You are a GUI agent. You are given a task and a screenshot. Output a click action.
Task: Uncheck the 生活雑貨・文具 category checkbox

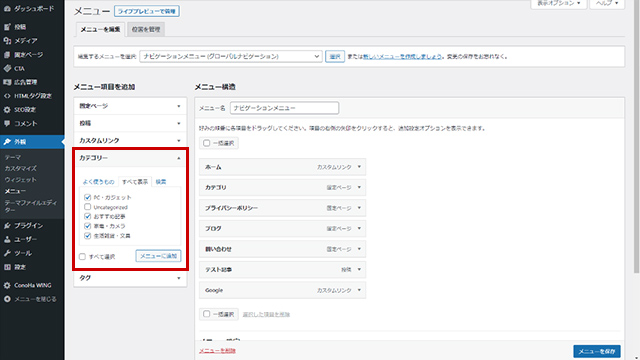click(87, 236)
